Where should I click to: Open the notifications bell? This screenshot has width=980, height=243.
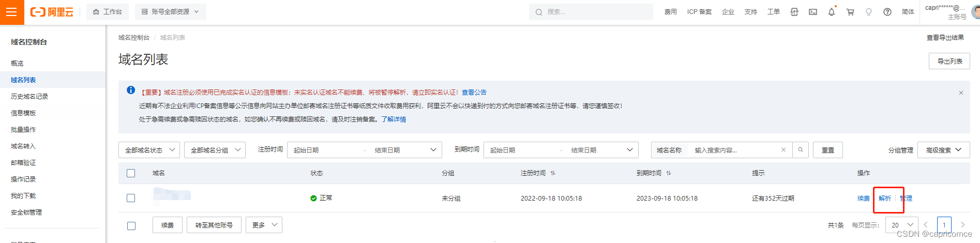832,12
